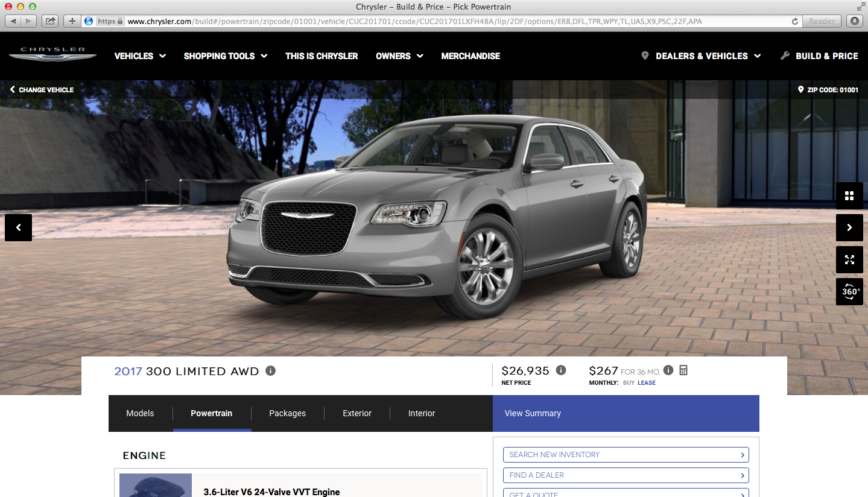
Task: Click the Safari share button
Action: [x=51, y=21]
